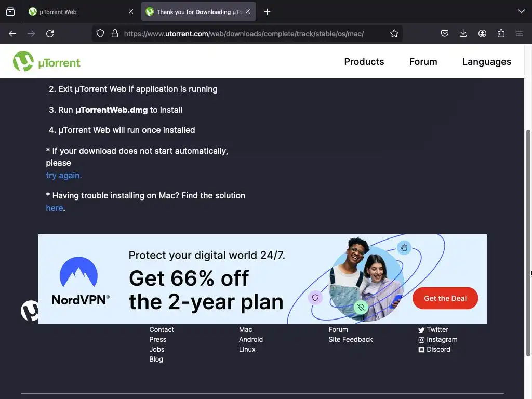Go back one page
The height and width of the screenshot is (399, 532).
12,34
